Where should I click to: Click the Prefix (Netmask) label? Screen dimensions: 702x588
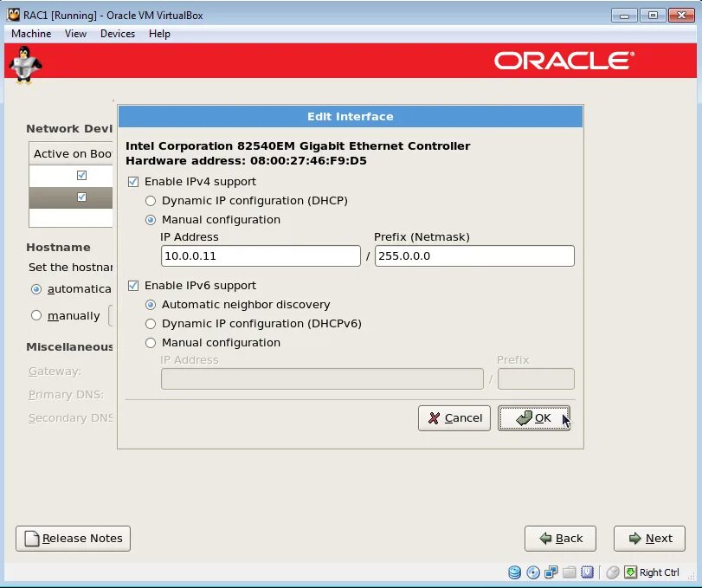coord(422,237)
